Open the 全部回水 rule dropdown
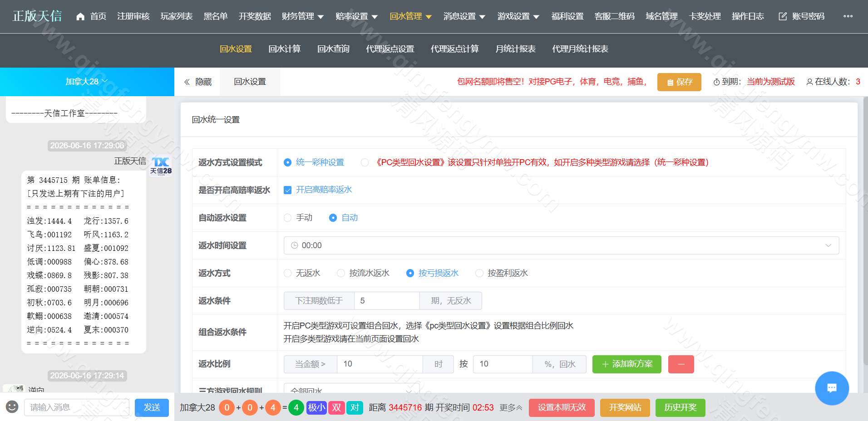The width and height of the screenshot is (868, 421). 351,389
